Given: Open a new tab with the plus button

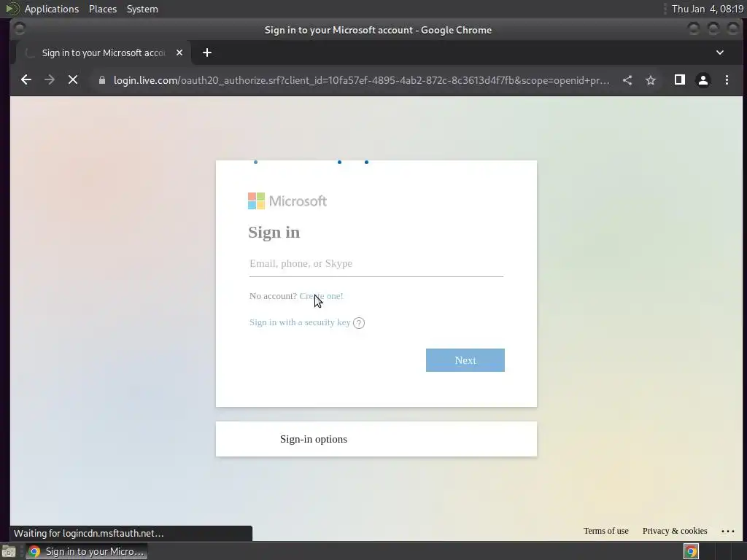Looking at the screenshot, I should tap(206, 52).
